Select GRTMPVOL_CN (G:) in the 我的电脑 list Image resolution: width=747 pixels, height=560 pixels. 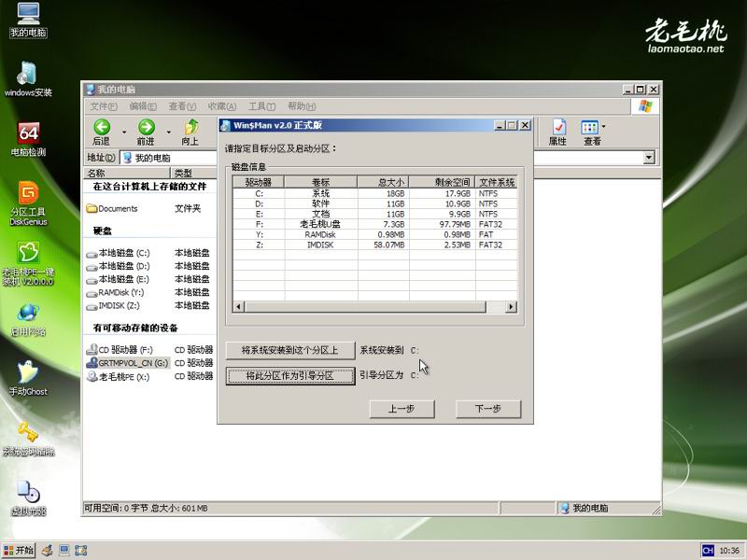[127, 363]
